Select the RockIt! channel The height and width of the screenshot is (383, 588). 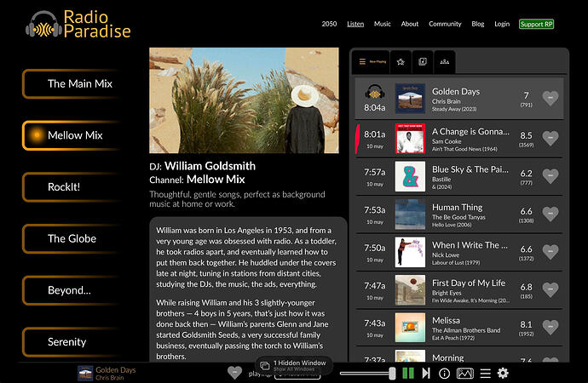pos(72,187)
